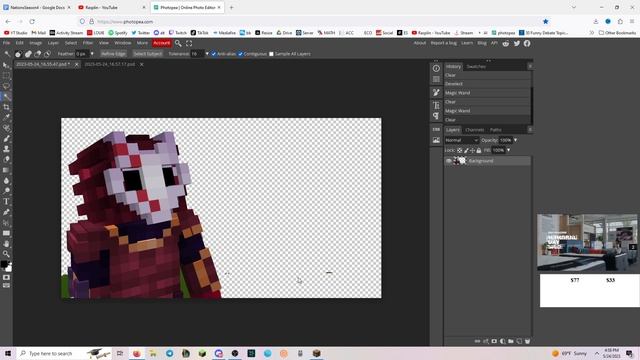Select the Crop tool

point(6,107)
